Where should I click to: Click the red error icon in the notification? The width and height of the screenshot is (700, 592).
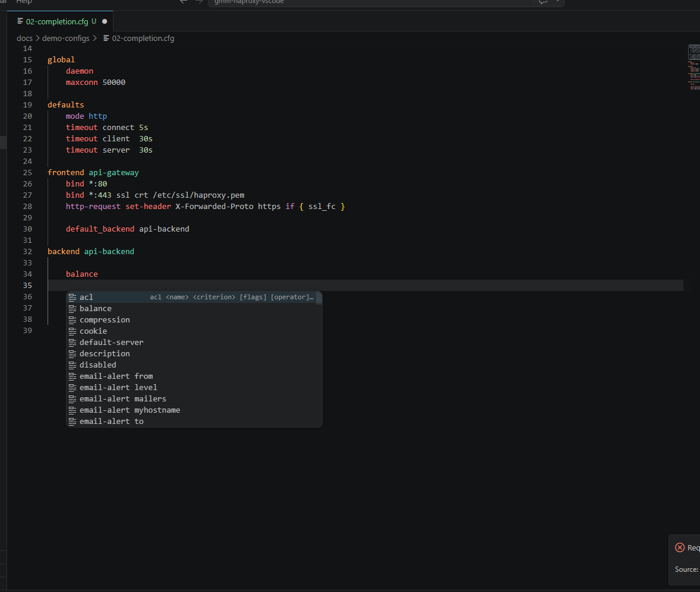point(680,547)
